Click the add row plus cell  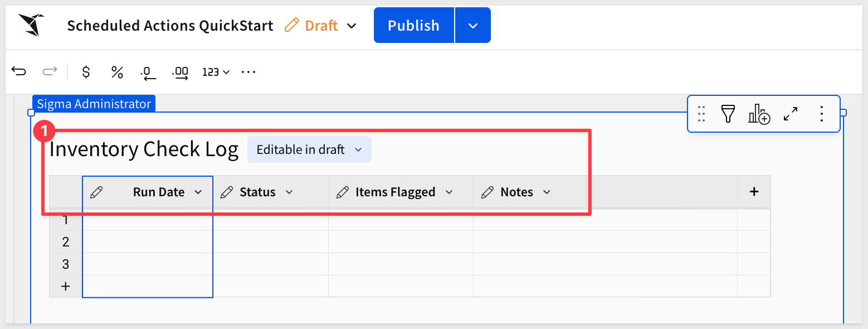click(x=66, y=286)
